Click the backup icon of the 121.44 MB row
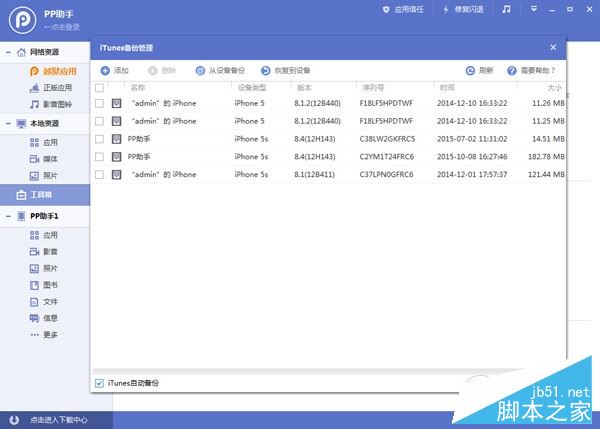This screenshot has height=429, width=600. (x=116, y=175)
